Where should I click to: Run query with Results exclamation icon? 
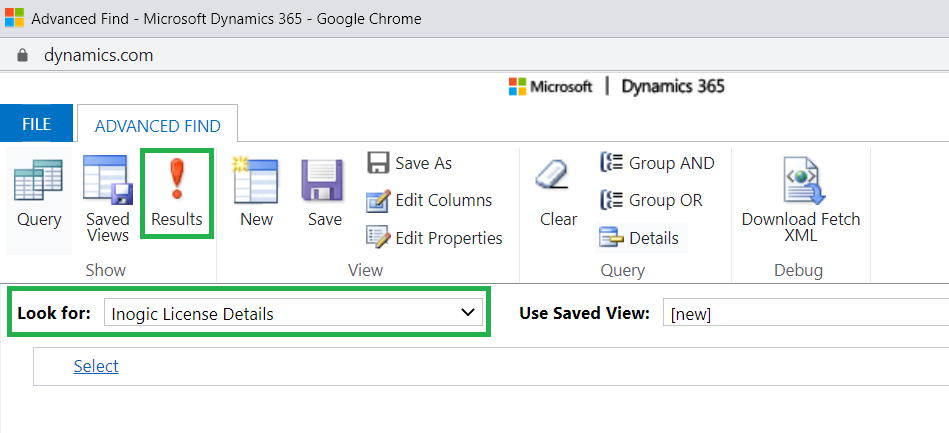pos(177,194)
